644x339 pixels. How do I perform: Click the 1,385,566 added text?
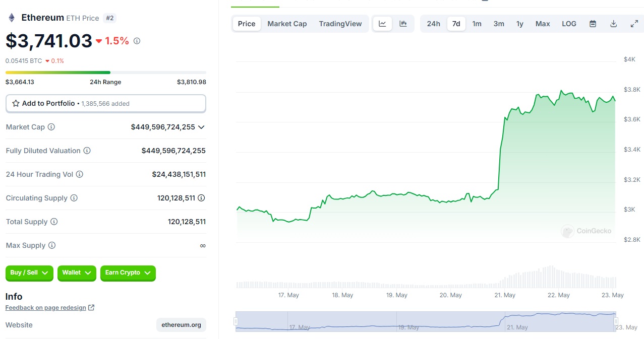105,104
